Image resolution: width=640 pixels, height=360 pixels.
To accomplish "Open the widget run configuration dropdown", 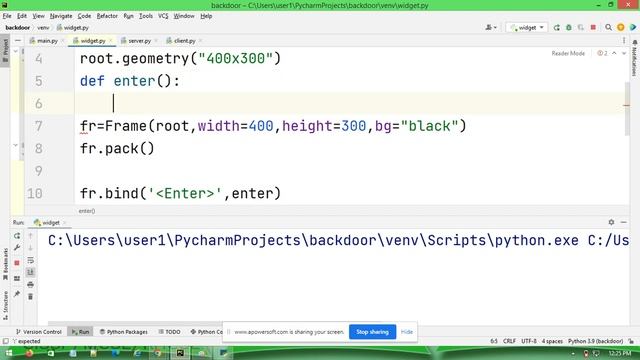I will point(527,27).
